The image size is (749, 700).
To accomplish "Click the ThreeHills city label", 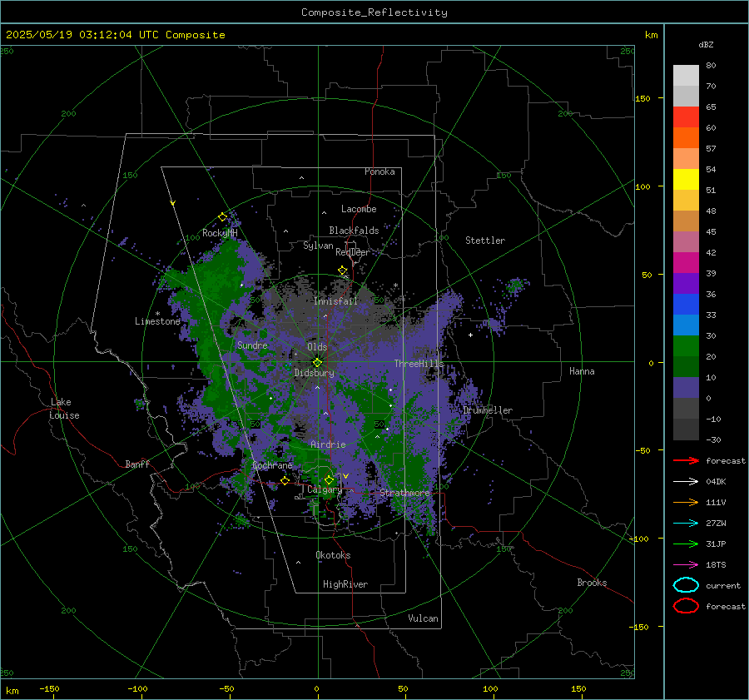I will 419,364.
